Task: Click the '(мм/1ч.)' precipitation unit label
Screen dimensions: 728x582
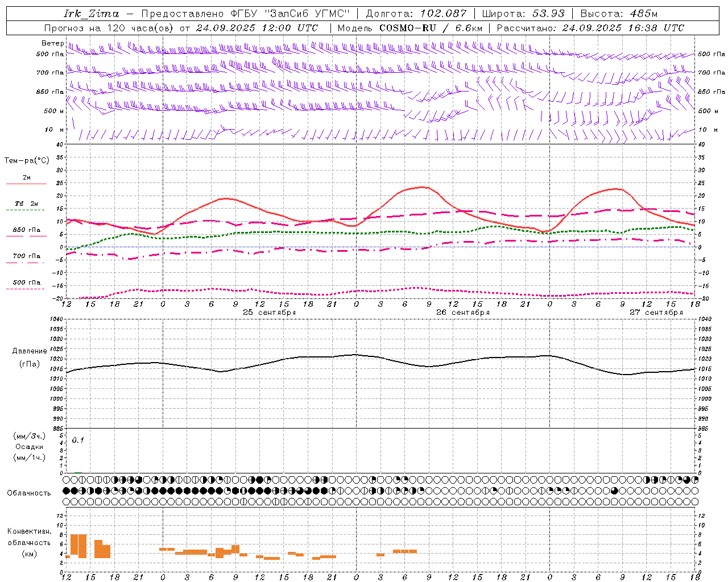Action: 30,458
